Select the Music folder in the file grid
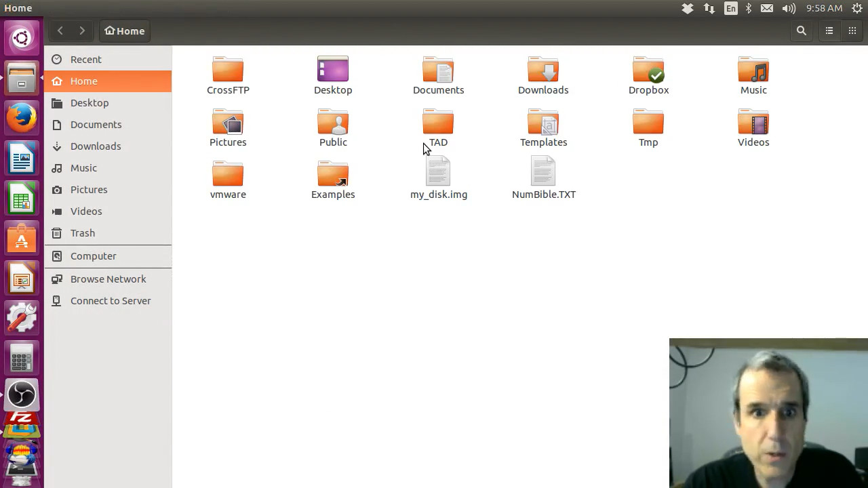The height and width of the screenshot is (488, 868). [x=753, y=75]
